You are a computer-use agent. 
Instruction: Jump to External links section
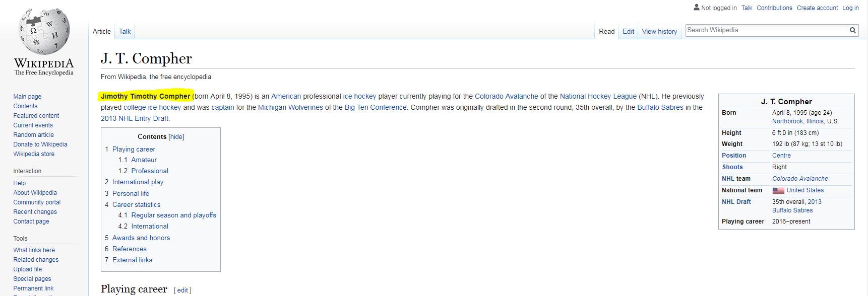coord(132,260)
